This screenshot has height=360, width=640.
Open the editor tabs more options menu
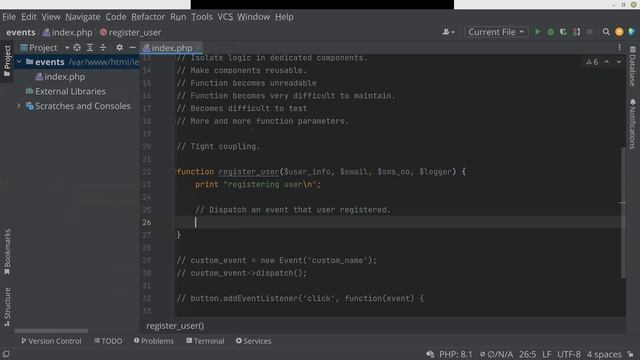[x=619, y=47]
